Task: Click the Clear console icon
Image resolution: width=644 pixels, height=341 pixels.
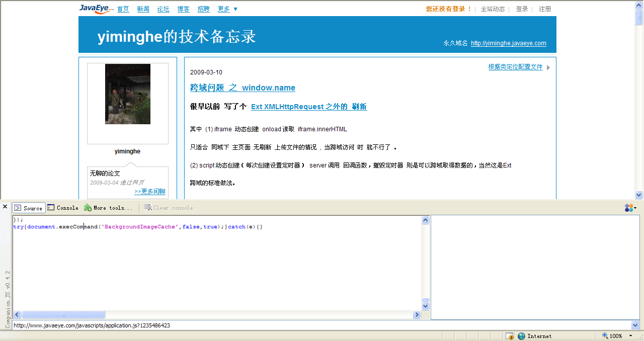Action: pos(147,208)
